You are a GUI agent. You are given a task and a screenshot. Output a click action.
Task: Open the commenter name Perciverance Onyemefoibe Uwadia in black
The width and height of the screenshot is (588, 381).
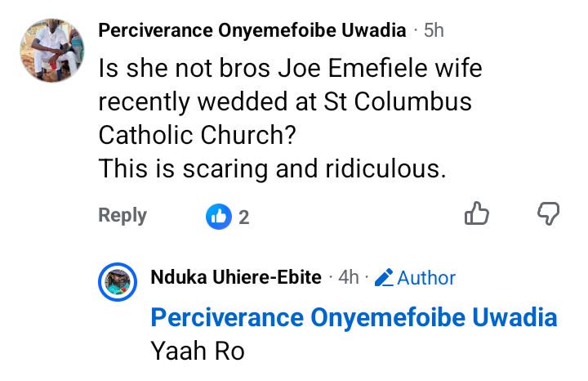coord(252,30)
